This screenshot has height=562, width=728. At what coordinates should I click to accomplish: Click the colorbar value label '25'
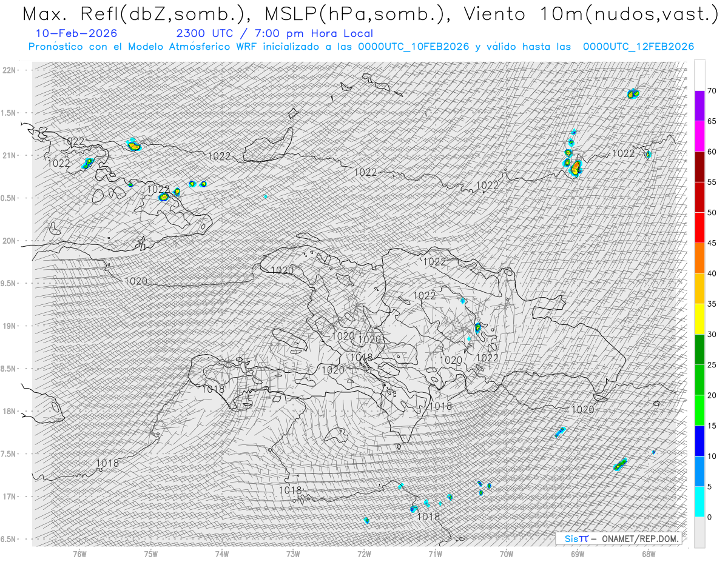(712, 364)
